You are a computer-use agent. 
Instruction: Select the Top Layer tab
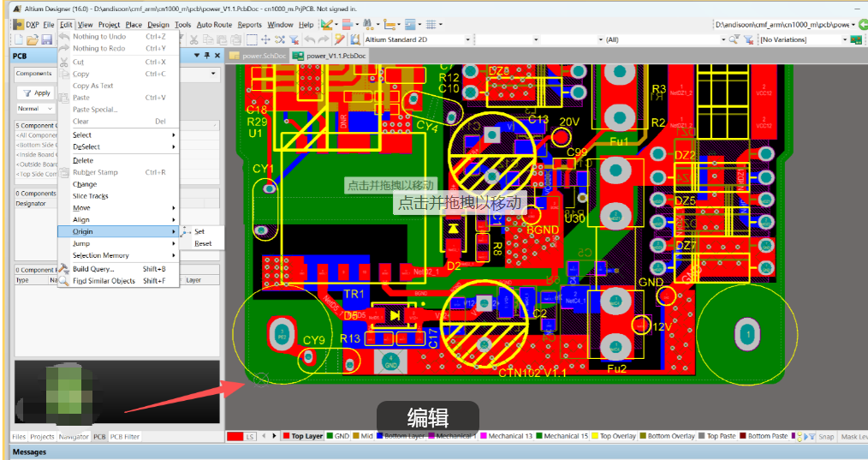303,436
